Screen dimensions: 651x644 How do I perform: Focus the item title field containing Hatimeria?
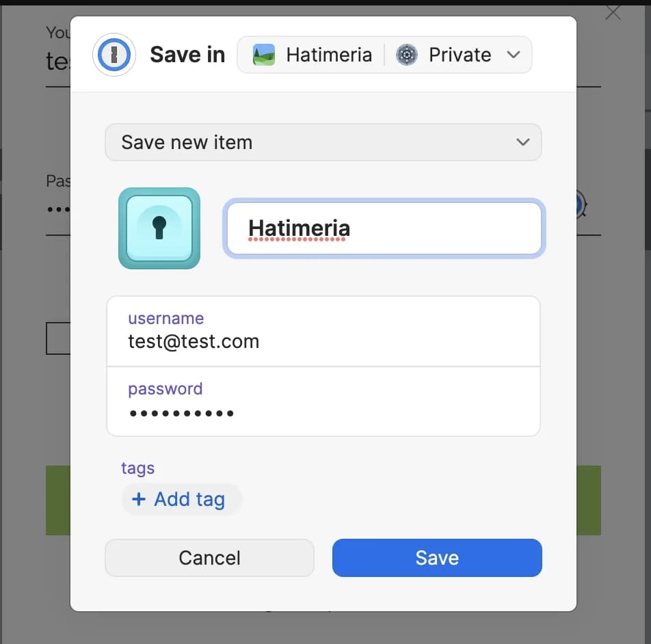pyautogui.click(x=384, y=228)
